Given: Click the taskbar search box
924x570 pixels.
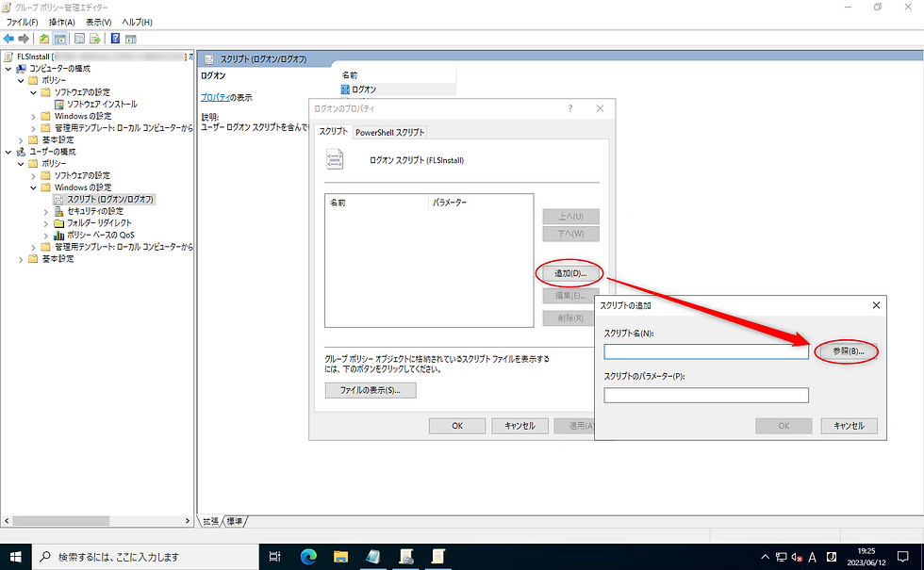Looking at the screenshot, I should [145, 557].
